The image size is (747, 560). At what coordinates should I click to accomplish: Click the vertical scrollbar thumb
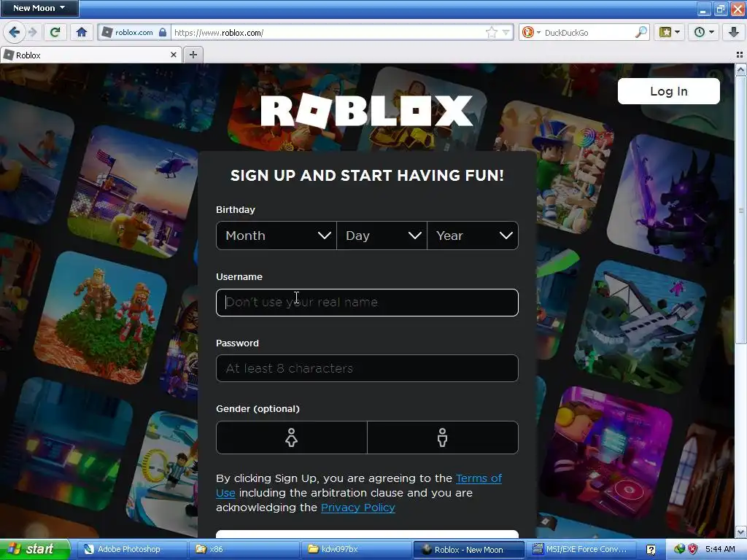point(740,209)
